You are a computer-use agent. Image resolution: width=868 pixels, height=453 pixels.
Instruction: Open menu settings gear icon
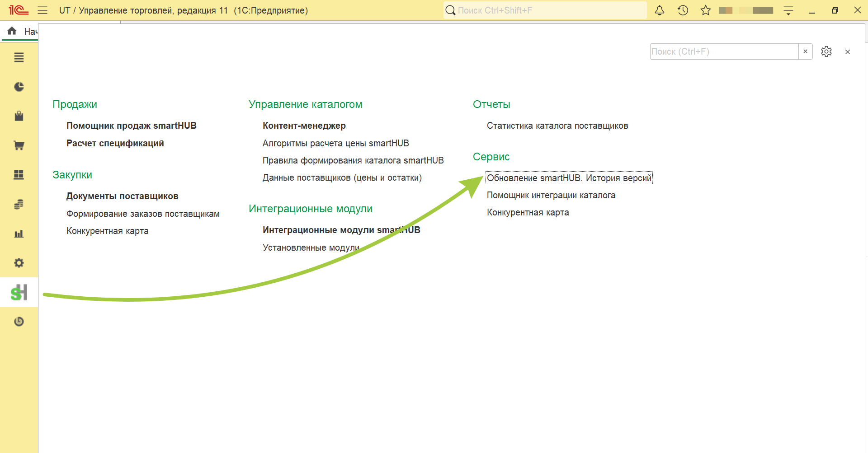(x=826, y=51)
